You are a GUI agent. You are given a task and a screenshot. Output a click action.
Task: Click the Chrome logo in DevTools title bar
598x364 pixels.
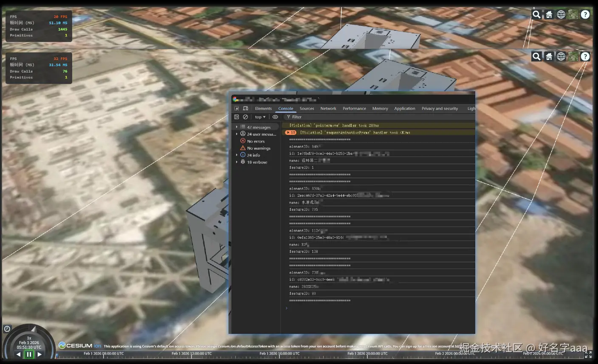(235, 99)
